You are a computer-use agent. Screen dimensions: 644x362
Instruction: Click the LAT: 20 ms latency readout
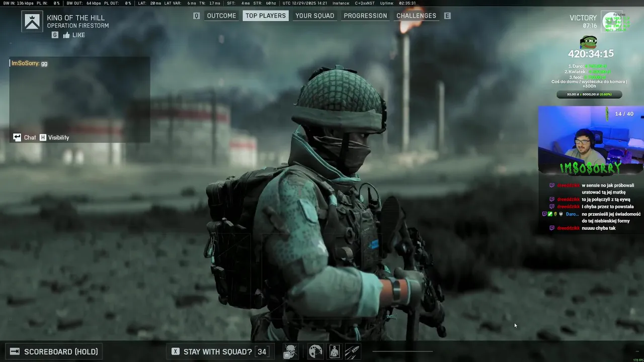149,3
